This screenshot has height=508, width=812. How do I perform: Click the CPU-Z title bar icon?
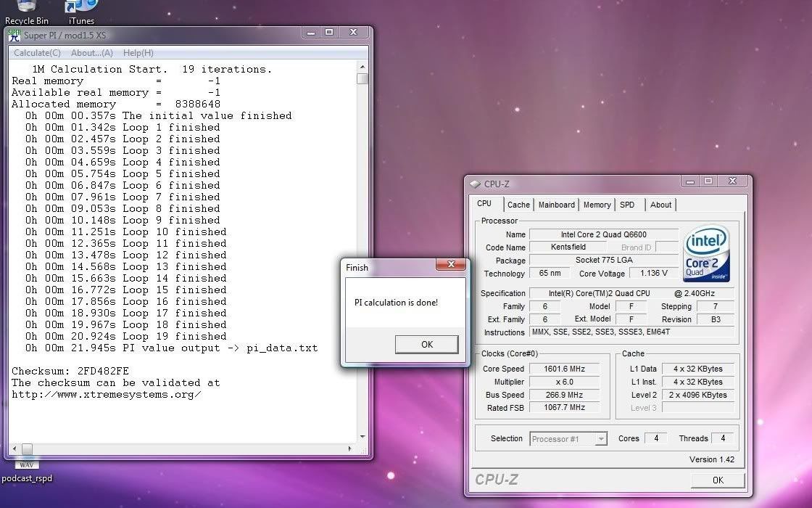coord(475,184)
